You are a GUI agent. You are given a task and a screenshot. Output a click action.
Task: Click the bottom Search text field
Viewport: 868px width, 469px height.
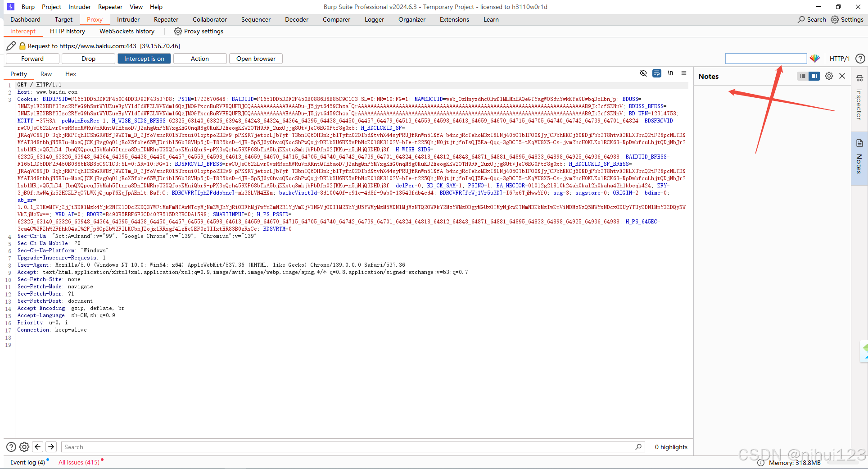[352, 447]
